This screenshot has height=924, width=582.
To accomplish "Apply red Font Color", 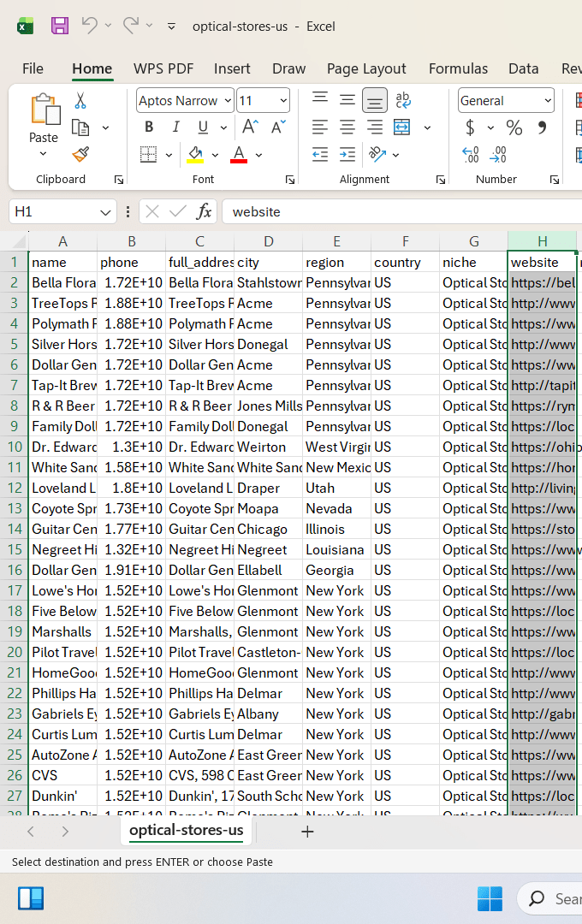I will [x=239, y=154].
